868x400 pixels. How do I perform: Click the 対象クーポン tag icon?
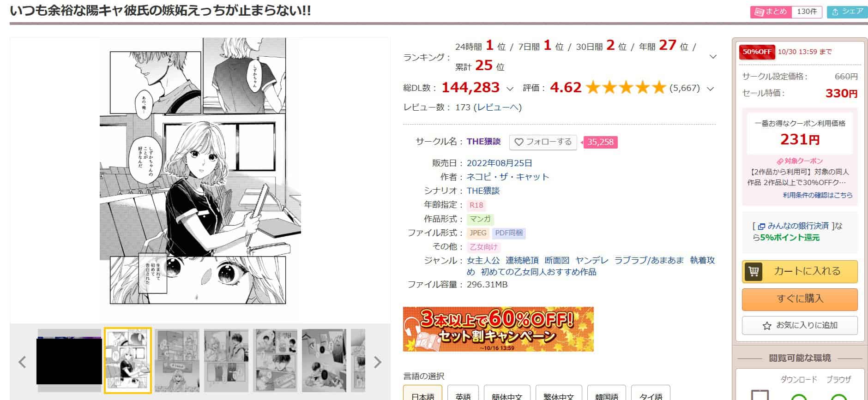pos(780,161)
